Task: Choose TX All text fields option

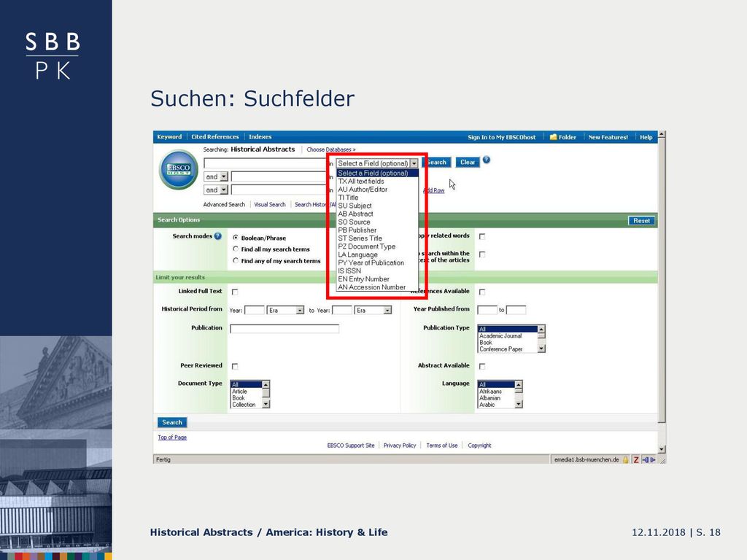Action: pos(377,182)
